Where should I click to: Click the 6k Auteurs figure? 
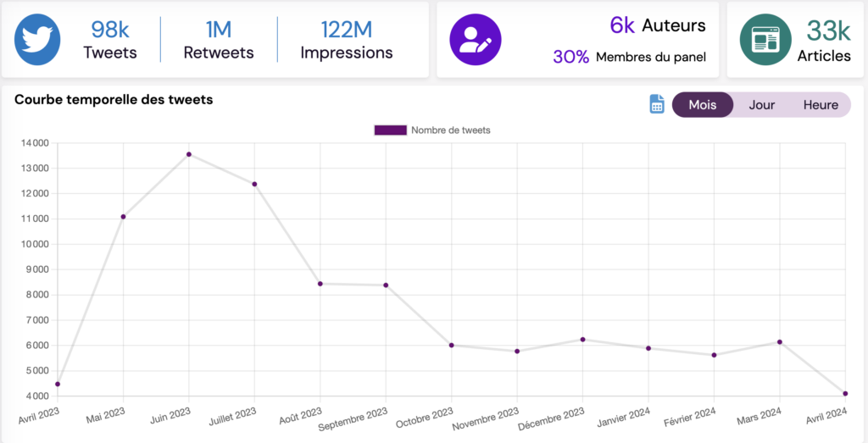(x=657, y=25)
